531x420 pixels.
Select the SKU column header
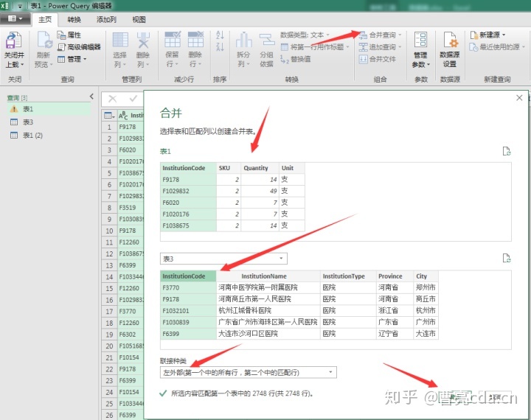coord(229,168)
